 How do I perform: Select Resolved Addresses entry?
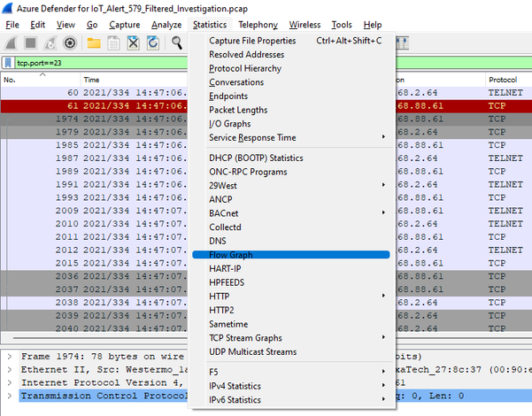pyautogui.click(x=290, y=55)
